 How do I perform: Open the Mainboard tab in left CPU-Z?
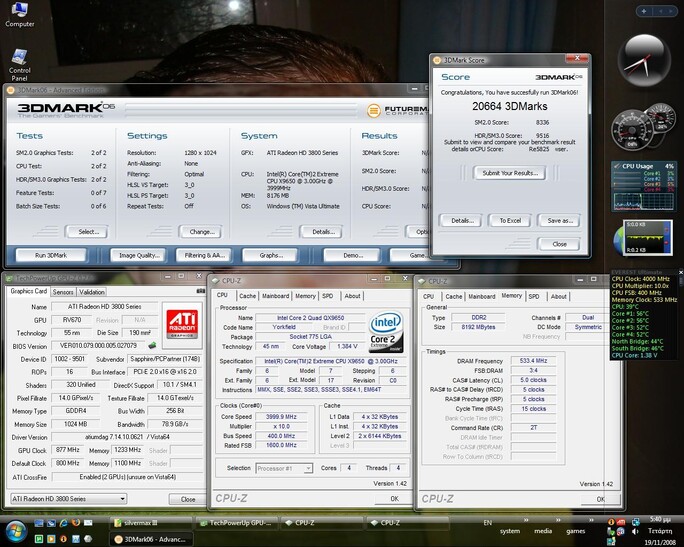(275, 296)
